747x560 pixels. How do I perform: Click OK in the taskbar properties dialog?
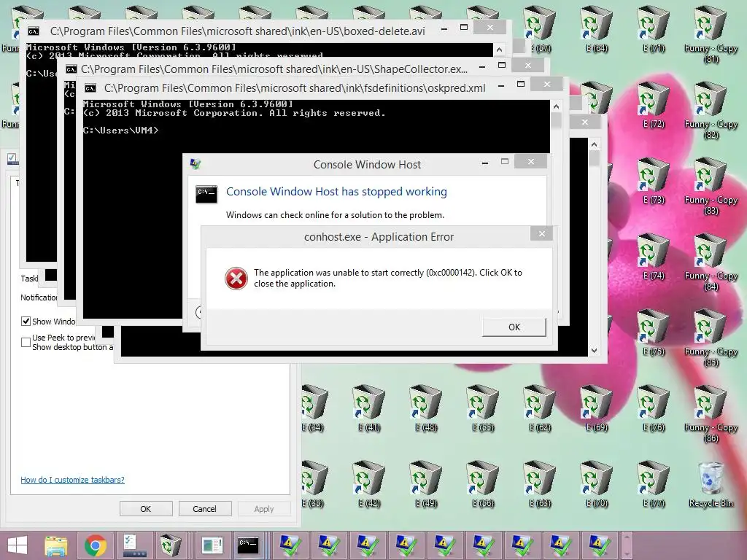point(146,508)
